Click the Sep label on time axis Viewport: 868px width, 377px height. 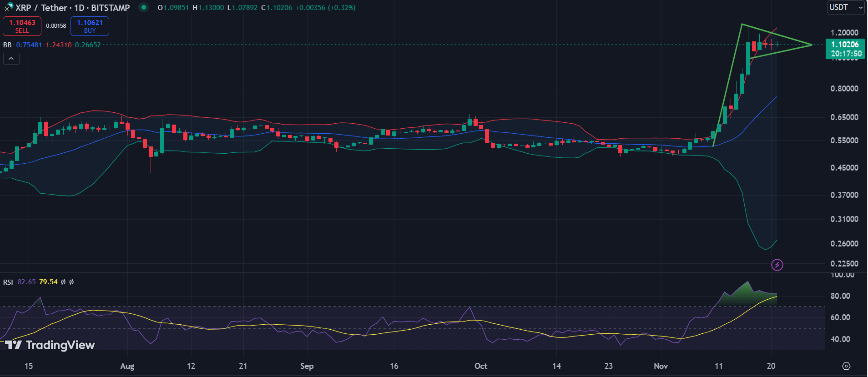(x=307, y=366)
